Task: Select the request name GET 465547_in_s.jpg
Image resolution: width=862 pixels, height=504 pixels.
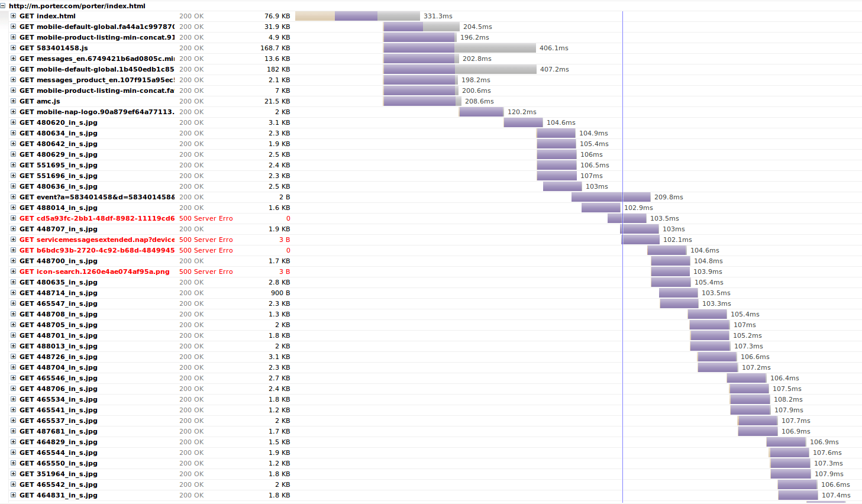Action: coord(59,303)
